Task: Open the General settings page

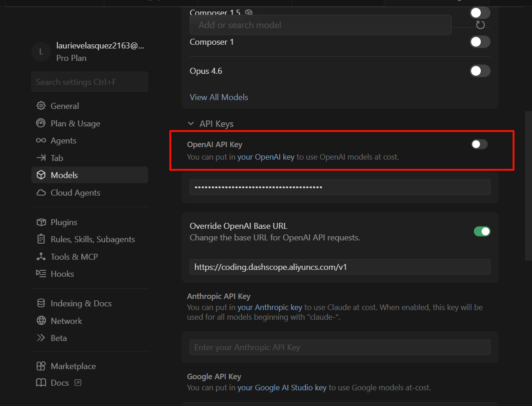Action: tap(90, 106)
